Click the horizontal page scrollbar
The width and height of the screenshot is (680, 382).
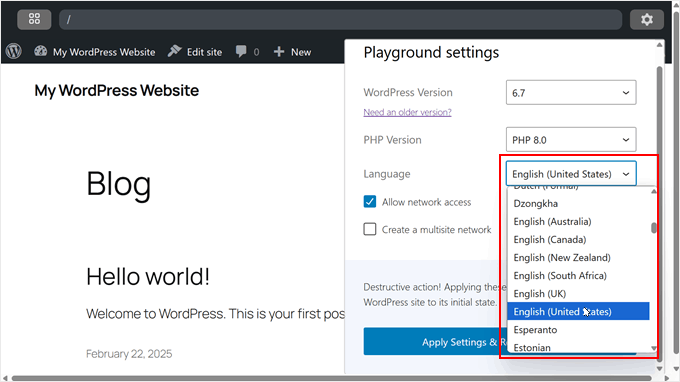click(332, 378)
